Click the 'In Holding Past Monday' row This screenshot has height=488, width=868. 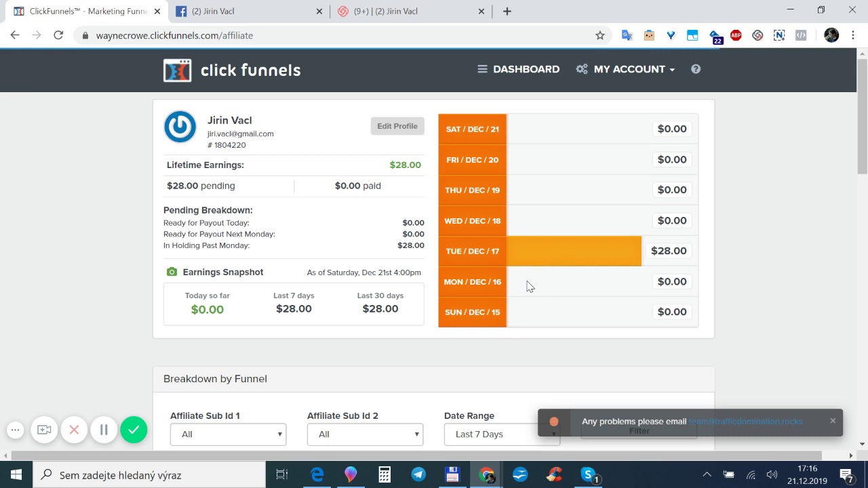294,246
